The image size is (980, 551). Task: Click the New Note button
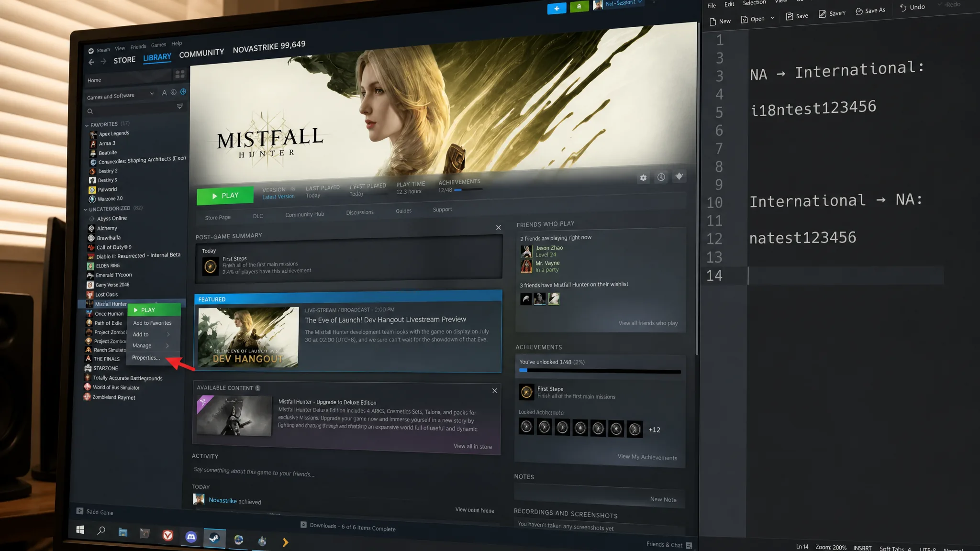coord(663,499)
